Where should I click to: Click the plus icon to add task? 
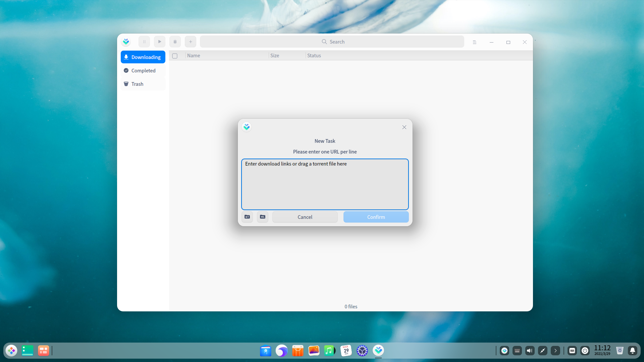(191, 42)
